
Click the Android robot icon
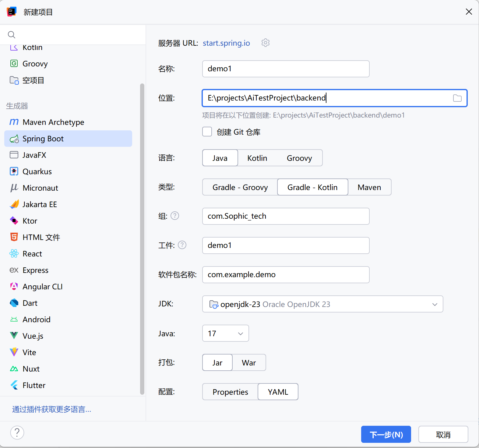[x=14, y=319]
